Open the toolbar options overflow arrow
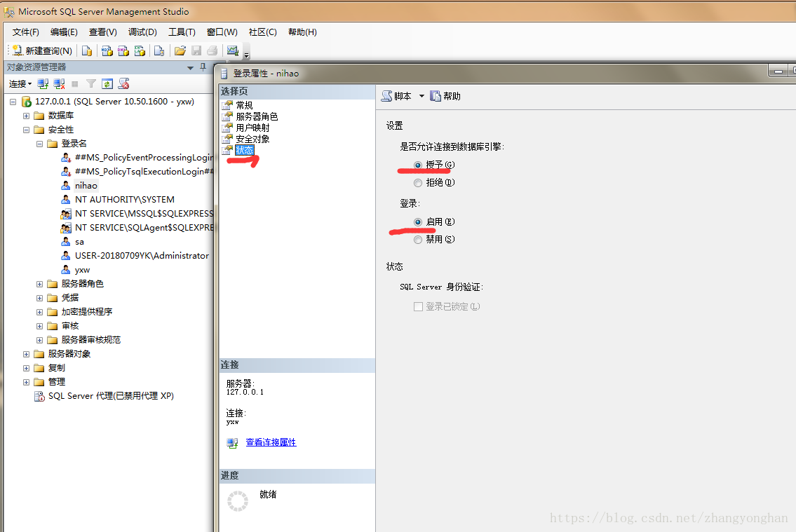Viewport: 796px width, 532px height. pyautogui.click(x=247, y=54)
